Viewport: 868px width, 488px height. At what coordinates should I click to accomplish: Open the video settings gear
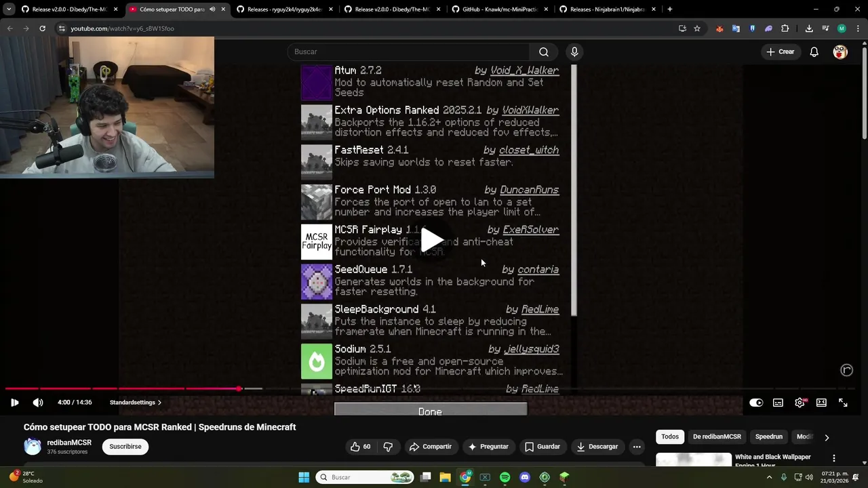click(800, 403)
